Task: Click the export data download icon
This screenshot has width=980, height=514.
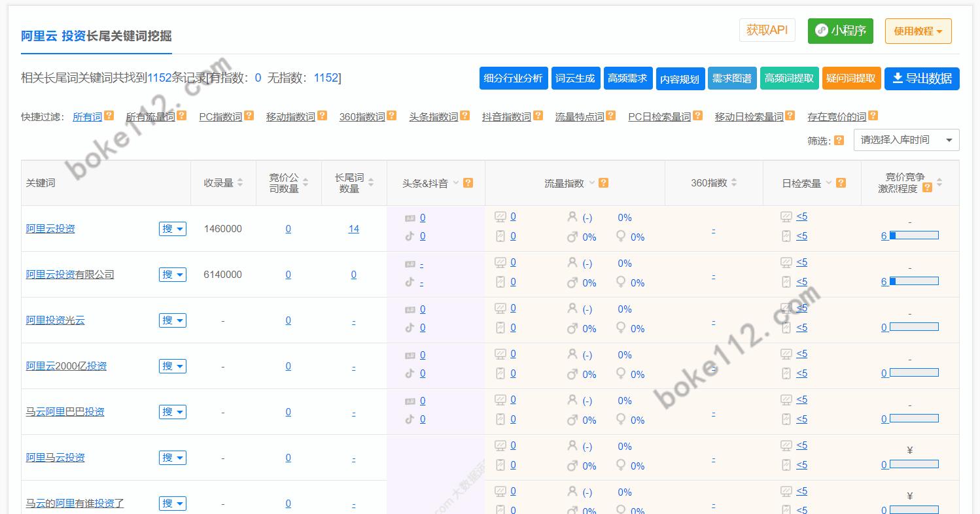Action: pyautogui.click(x=897, y=78)
